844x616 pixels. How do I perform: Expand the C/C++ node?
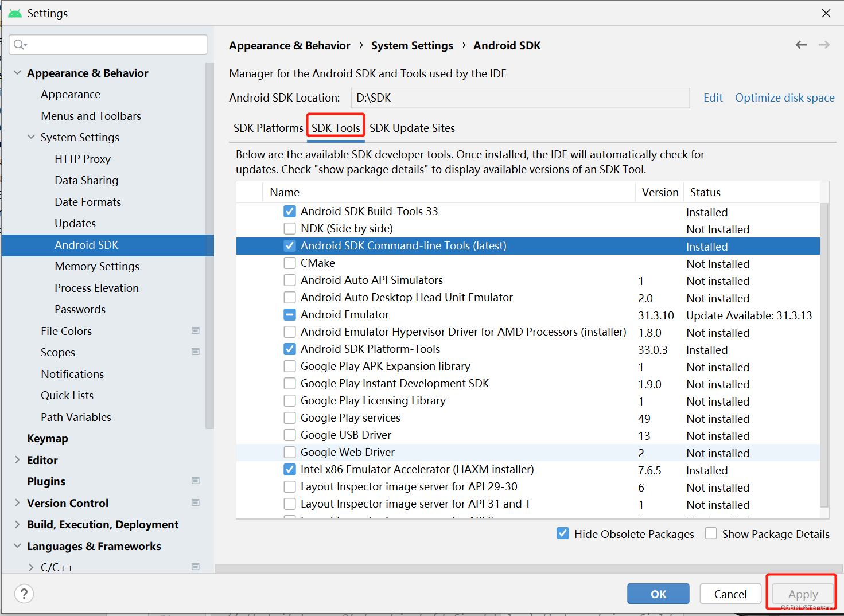coord(31,567)
